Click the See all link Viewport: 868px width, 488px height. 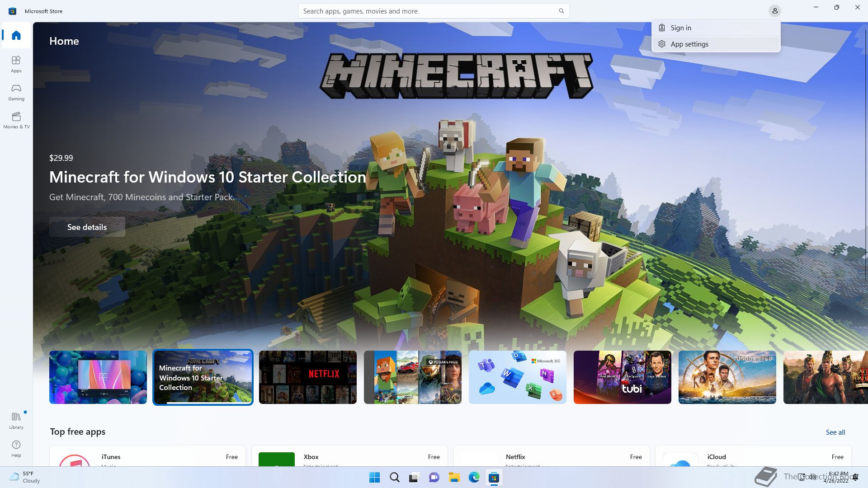coord(835,432)
